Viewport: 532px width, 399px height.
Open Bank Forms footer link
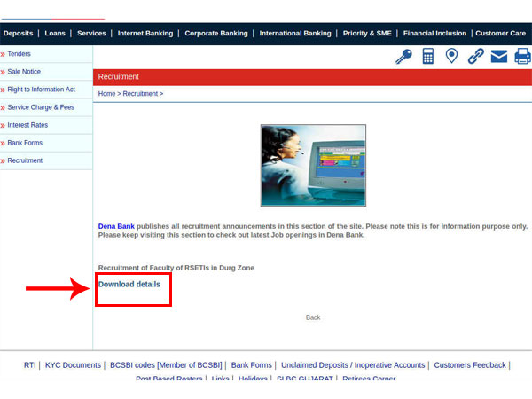pyautogui.click(x=252, y=365)
